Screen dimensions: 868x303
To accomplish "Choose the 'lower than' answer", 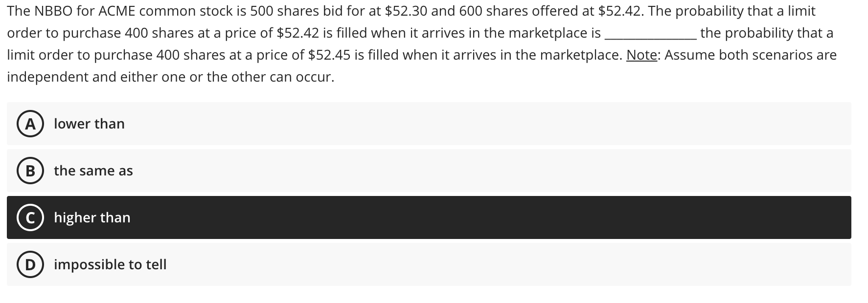I will [x=89, y=124].
